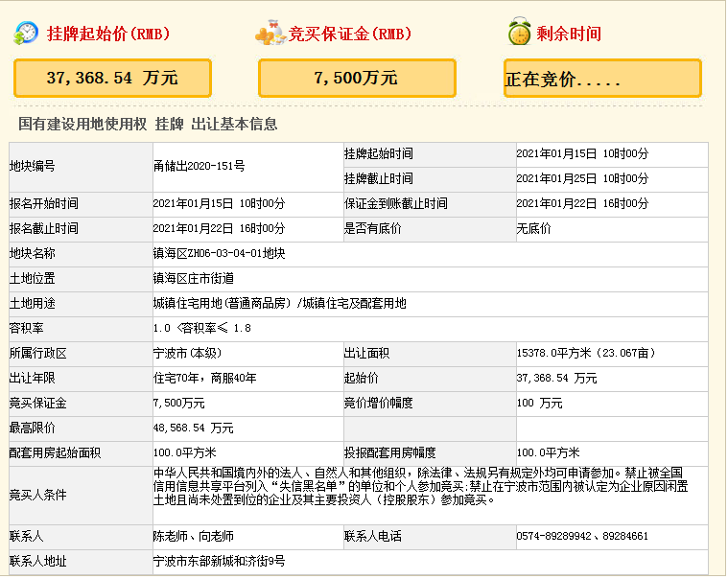
Task: Click the 挂牌截止时间 label cell
Action: [379, 178]
